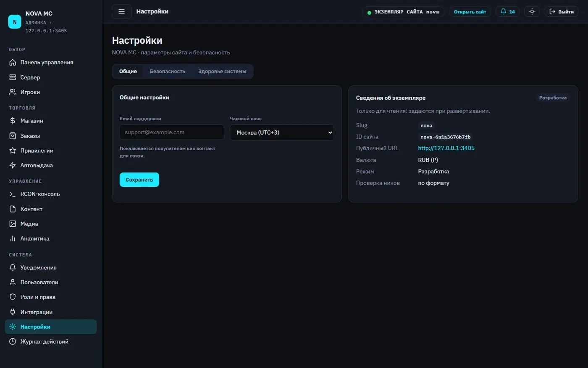
Task: Open the Автовыдача lightning icon
Action: click(13, 165)
